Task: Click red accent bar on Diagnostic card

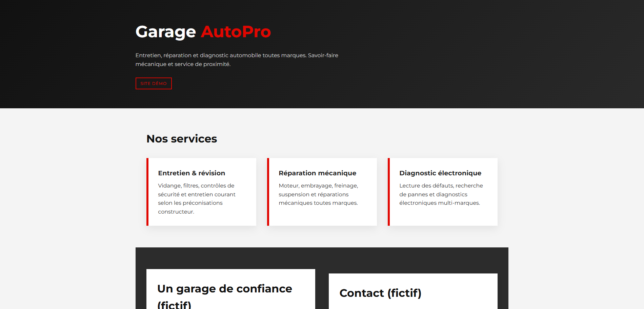Action: tap(389, 192)
